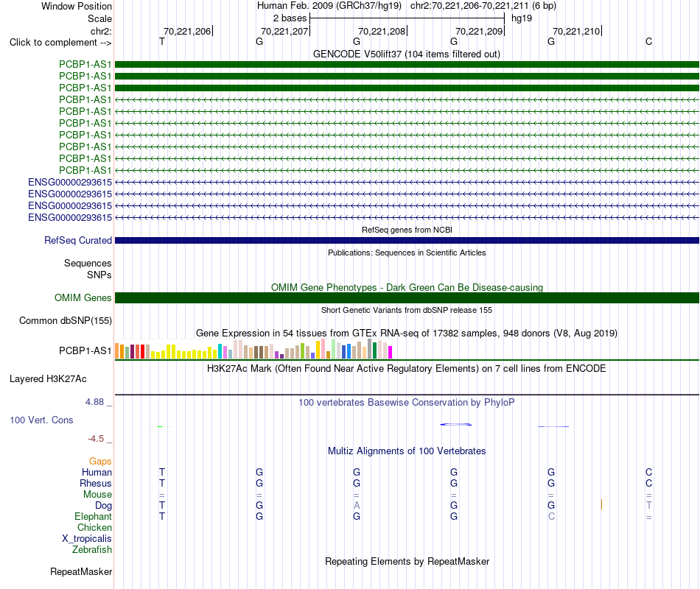Click the Dog alignment row label
The image size is (700, 589).
(x=103, y=506)
